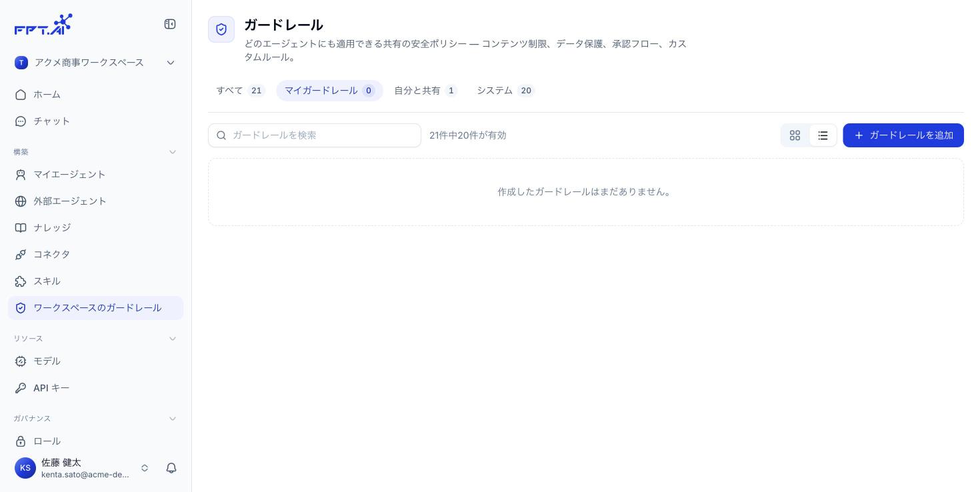This screenshot has height=492, width=980.
Task: Open チャット
Action: (95, 121)
